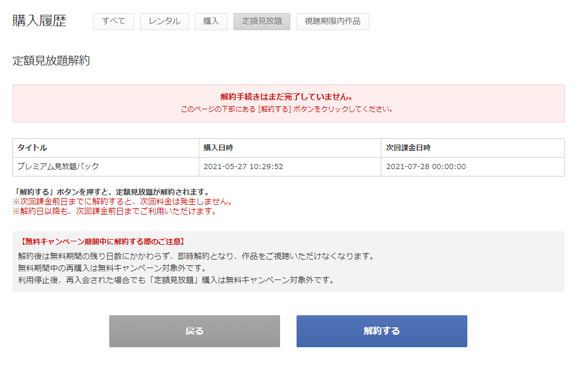Click the 定額見放題解約 heading
This screenshot has height=366, width=588.
pyautogui.click(x=51, y=60)
